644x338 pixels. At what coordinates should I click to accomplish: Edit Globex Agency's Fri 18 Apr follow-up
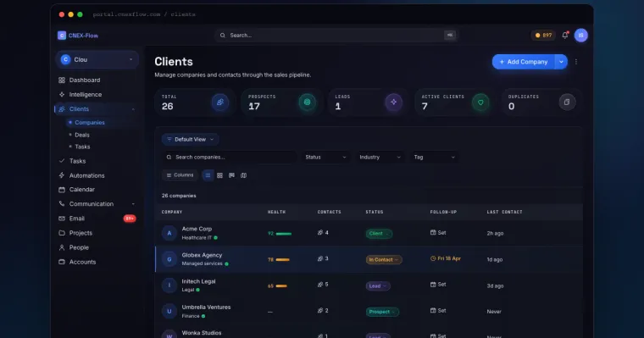point(445,258)
